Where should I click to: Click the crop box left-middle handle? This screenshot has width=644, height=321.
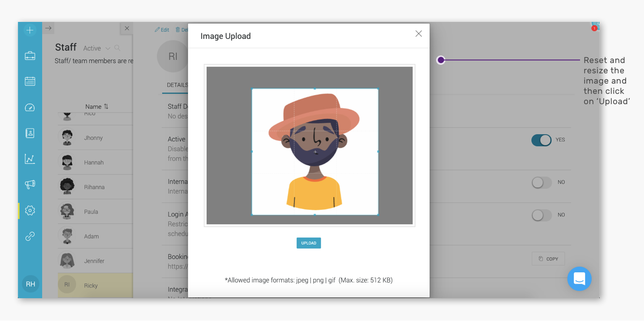point(252,152)
